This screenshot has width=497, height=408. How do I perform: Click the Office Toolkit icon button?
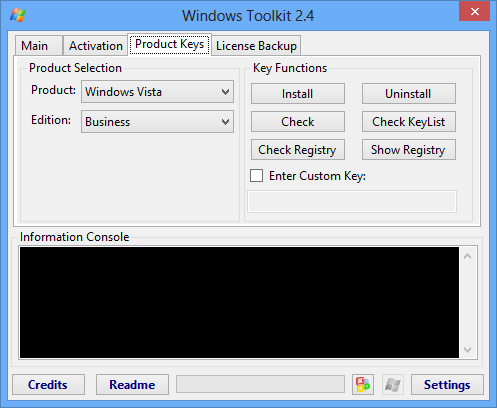[x=363, y=384]
